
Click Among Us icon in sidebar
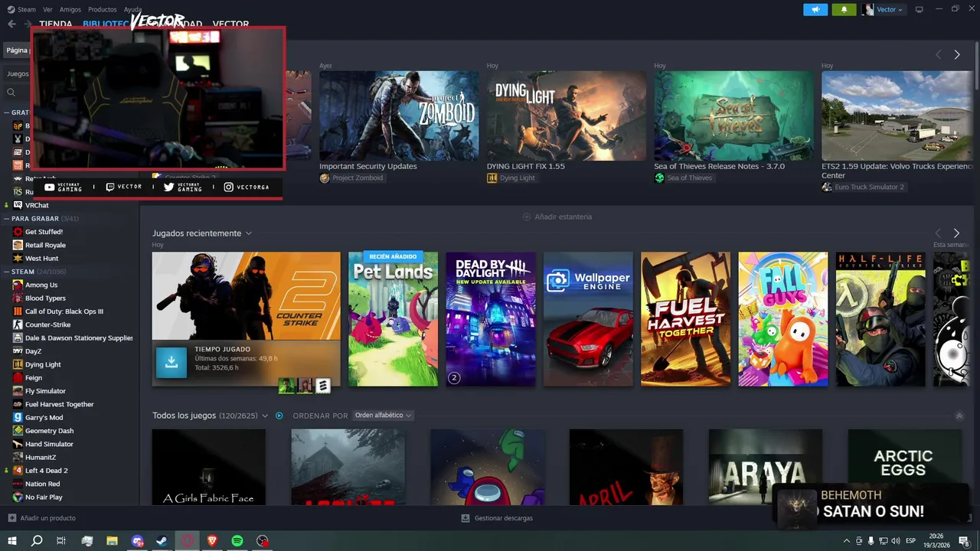pos(18,285)
